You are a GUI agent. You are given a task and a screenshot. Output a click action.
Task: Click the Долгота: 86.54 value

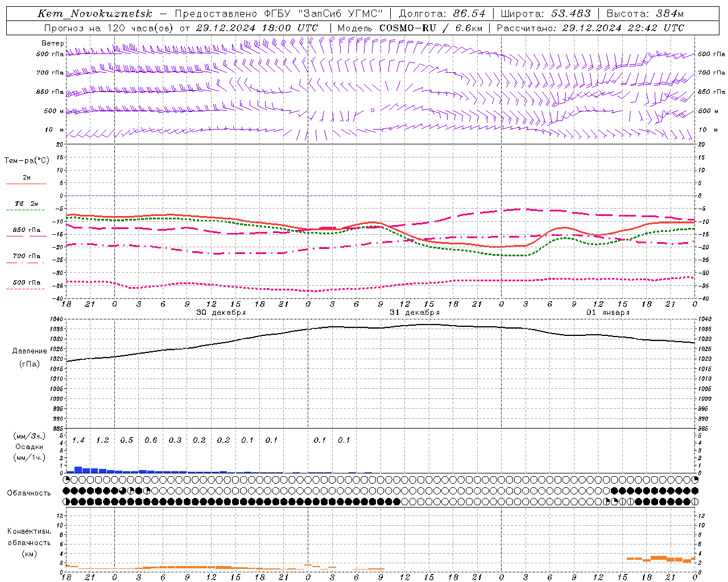442,14
